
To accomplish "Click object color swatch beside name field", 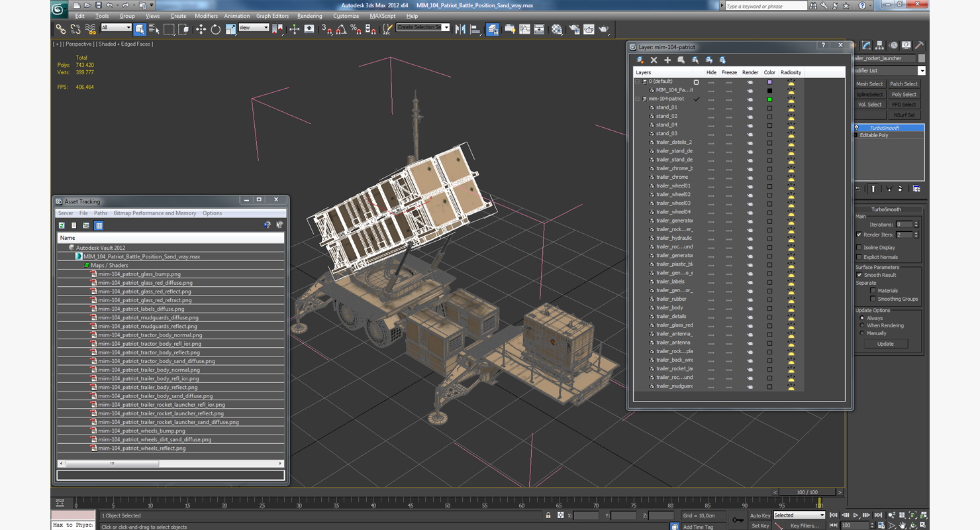I will point(921,58).
